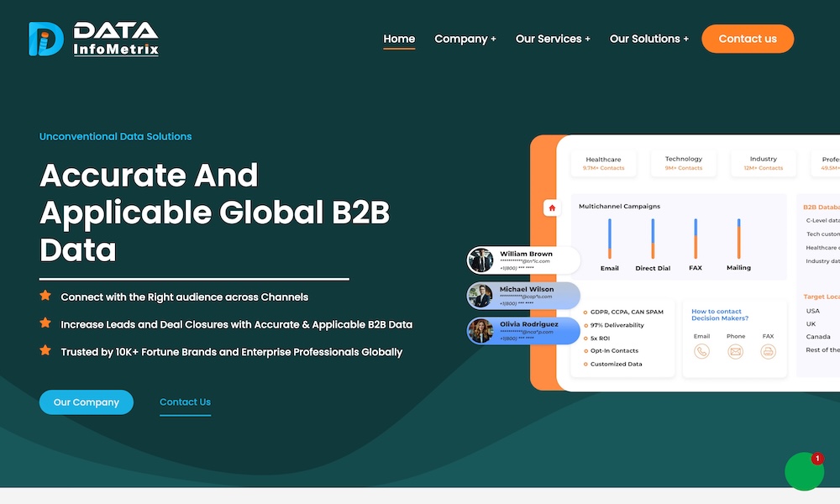840x504 pixels.
Task: Follow the underlined Contact Us link
Action: pyautogui.click(x=185, y=402)
